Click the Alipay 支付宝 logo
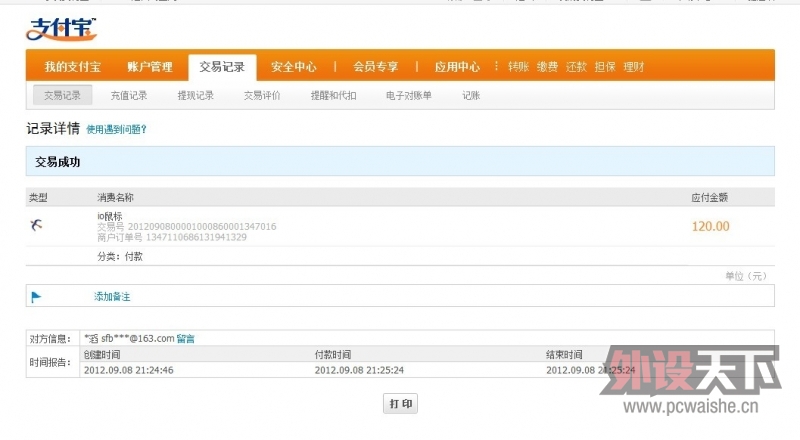 tap(61, 30)
